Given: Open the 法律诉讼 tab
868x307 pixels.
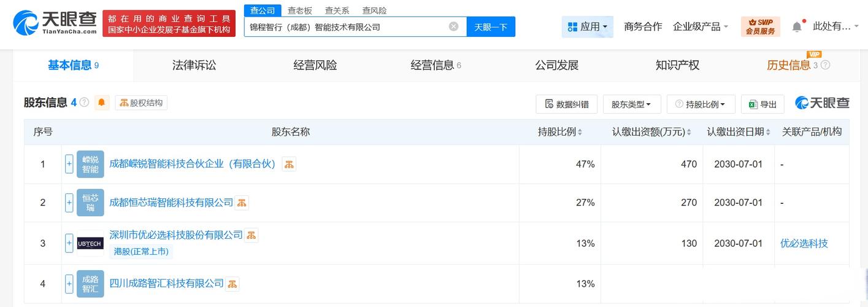Looking at the screenshot, I should [194, 65].
